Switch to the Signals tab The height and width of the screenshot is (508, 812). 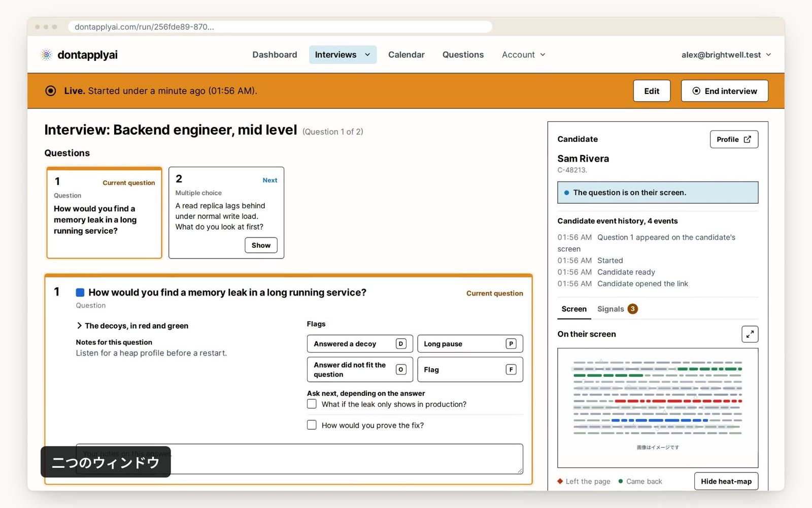pos(617,309)
